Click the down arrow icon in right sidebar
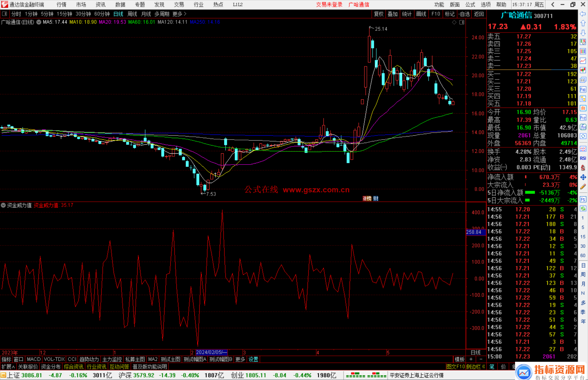588x380 pixels. coord(583,33)
